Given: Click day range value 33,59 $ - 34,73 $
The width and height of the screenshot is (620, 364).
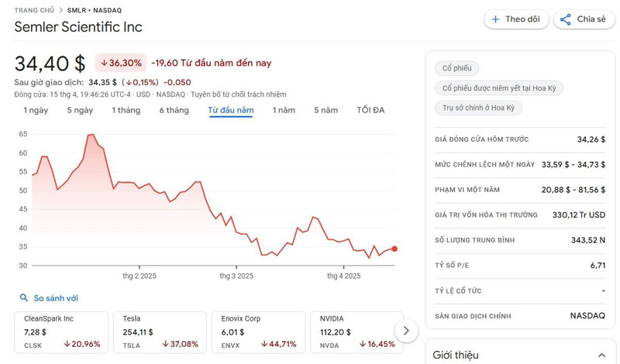Looking at the screenshot, I should pyautogui.click(x=573, y=164).
